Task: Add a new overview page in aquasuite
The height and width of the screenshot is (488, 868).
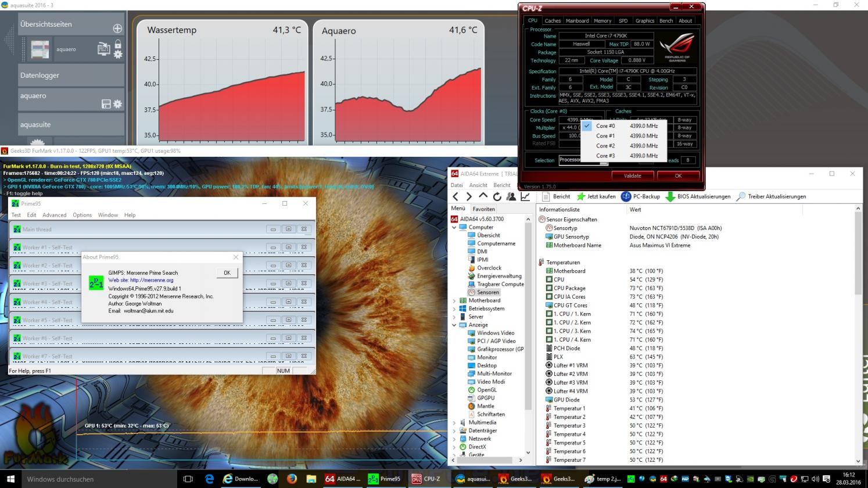Action: (117, 28)
